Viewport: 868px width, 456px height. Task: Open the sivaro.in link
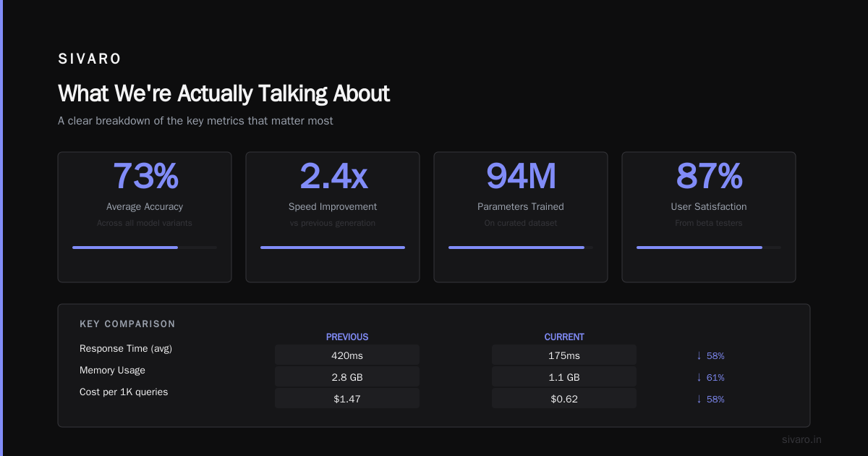click(801, 439)
